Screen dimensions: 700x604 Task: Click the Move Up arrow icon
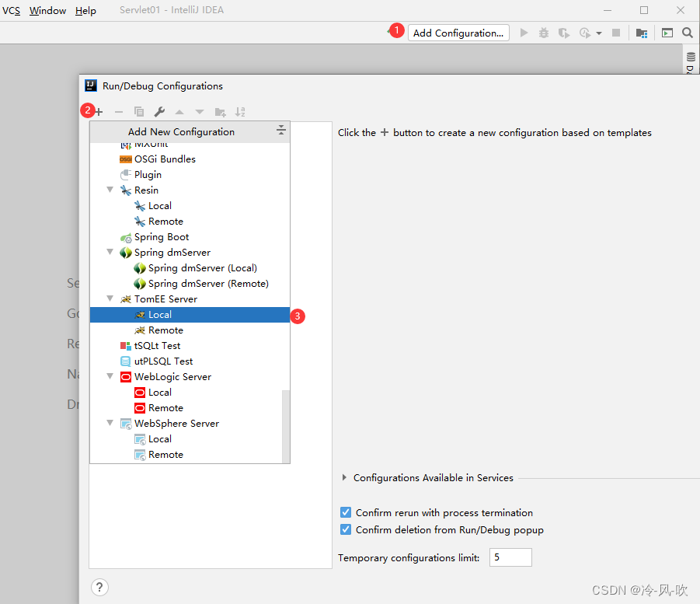pos(179,112)
